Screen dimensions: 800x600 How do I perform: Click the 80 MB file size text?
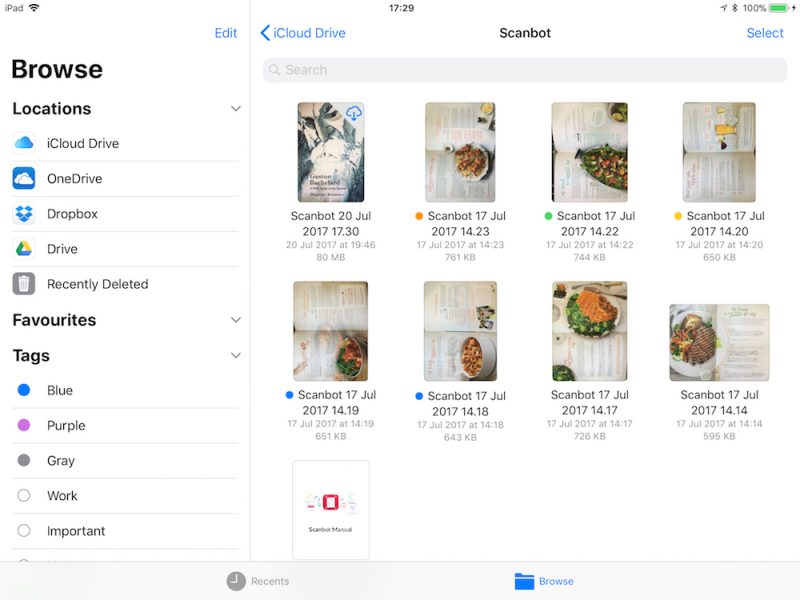pyautogui.click(x=331, y=258)
